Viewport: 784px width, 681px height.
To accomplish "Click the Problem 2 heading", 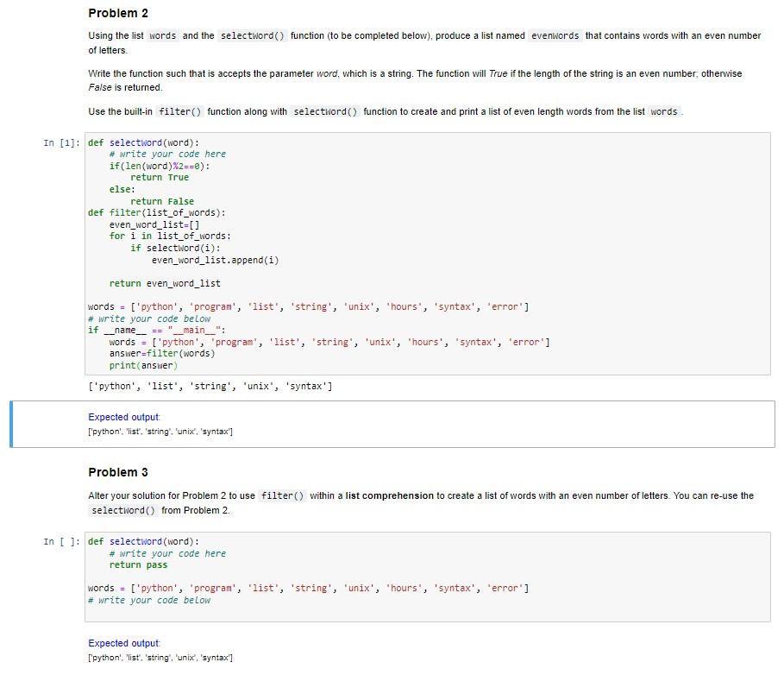I will click(x=117, y=13).
